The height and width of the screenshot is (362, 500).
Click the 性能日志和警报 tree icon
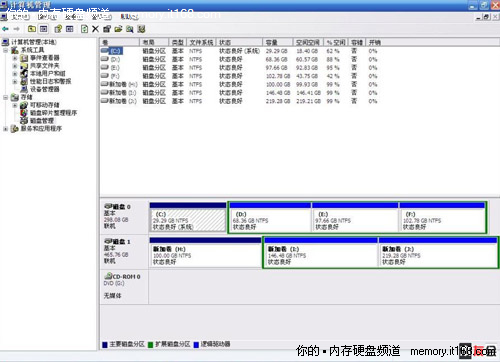[24, 81]
